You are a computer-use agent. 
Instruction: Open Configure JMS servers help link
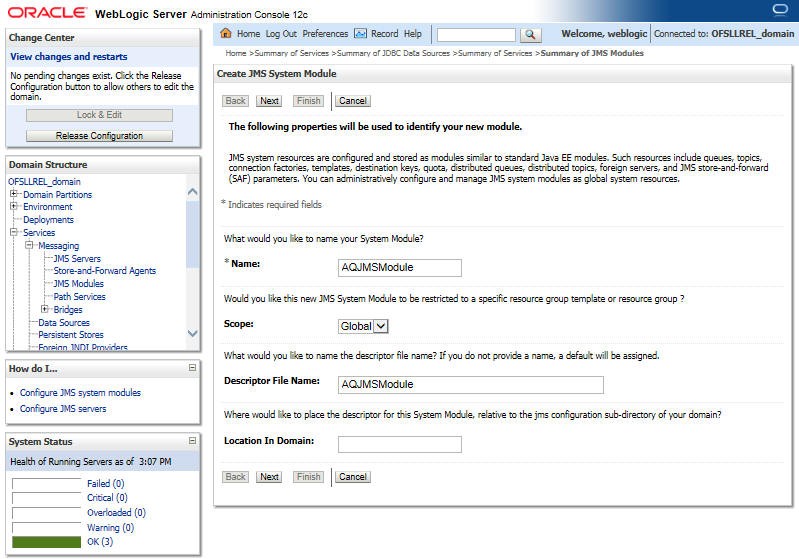point(63,409)
